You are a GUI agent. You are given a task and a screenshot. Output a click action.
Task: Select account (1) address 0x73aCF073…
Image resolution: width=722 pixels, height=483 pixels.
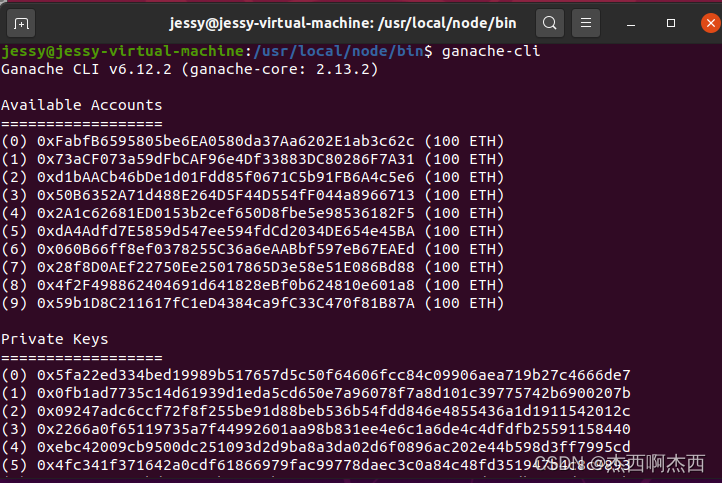(226, 159)
